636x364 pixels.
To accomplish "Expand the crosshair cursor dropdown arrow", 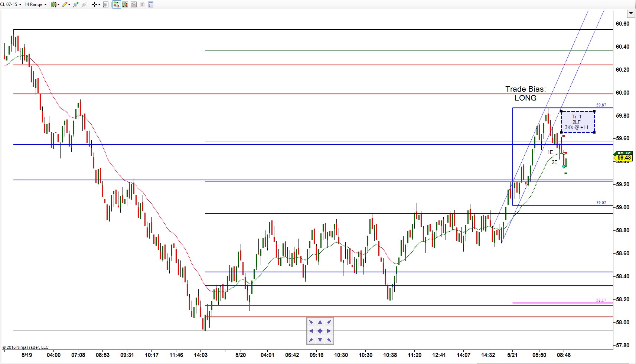I will [99, 5].
